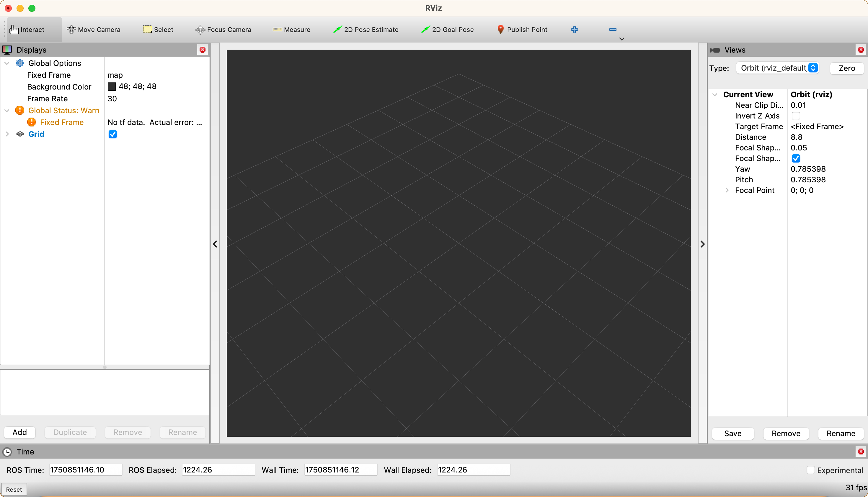The image size is (868, 497).
Task: Enable the Invert Z Axis checkbox
Action: tap(796, 116)
